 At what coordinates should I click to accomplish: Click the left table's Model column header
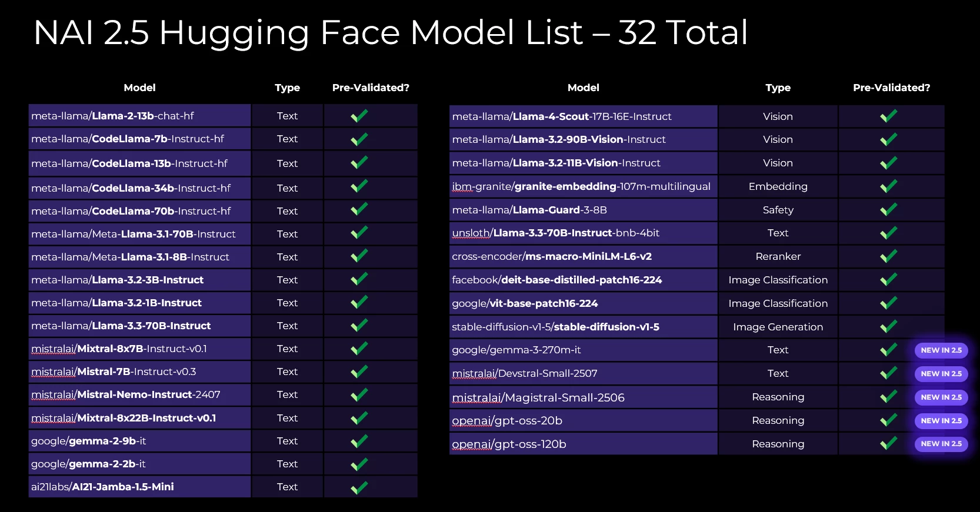139,88
